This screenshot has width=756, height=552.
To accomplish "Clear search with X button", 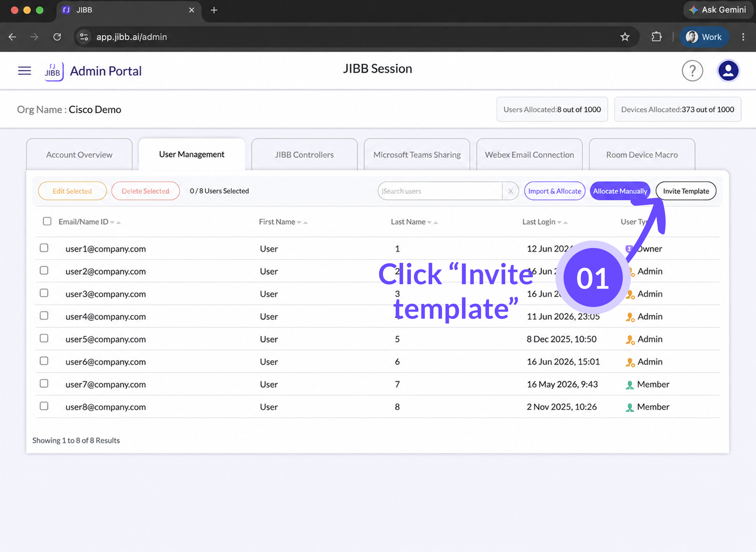I will (511, 191).
